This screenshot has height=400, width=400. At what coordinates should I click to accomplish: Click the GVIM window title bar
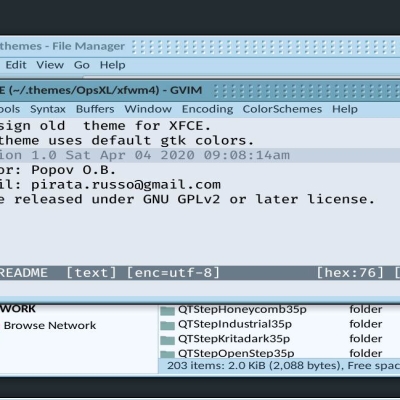tap(200, 90)
